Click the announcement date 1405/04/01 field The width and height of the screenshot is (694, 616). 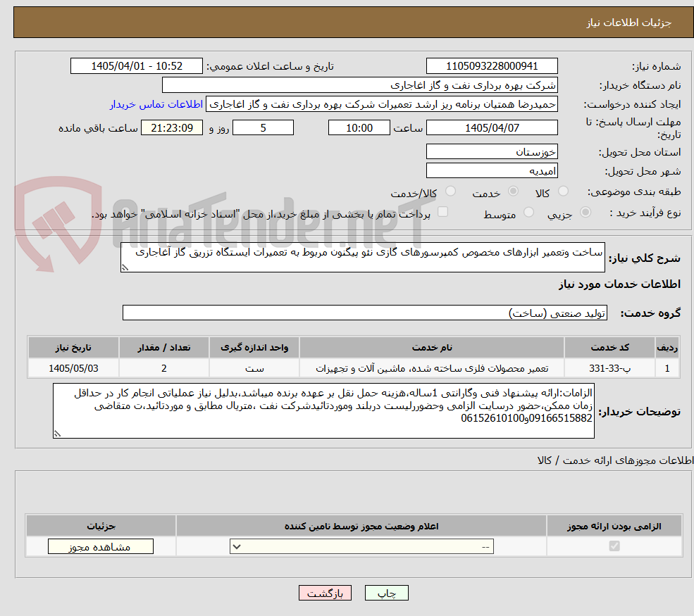coord(136,66)
